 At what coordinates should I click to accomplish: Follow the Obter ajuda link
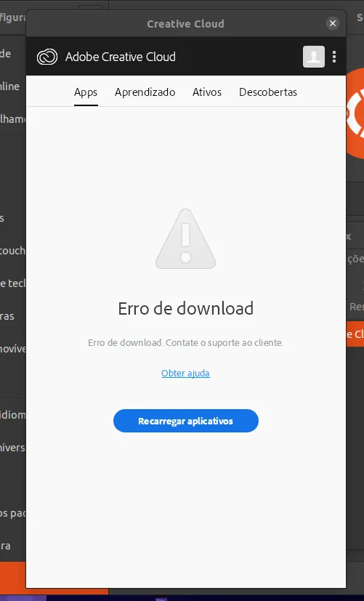185,373
